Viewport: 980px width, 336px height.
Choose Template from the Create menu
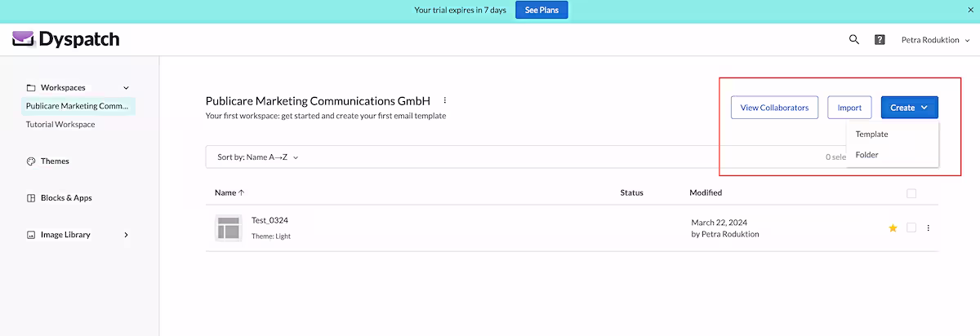(x=871, y=134)
